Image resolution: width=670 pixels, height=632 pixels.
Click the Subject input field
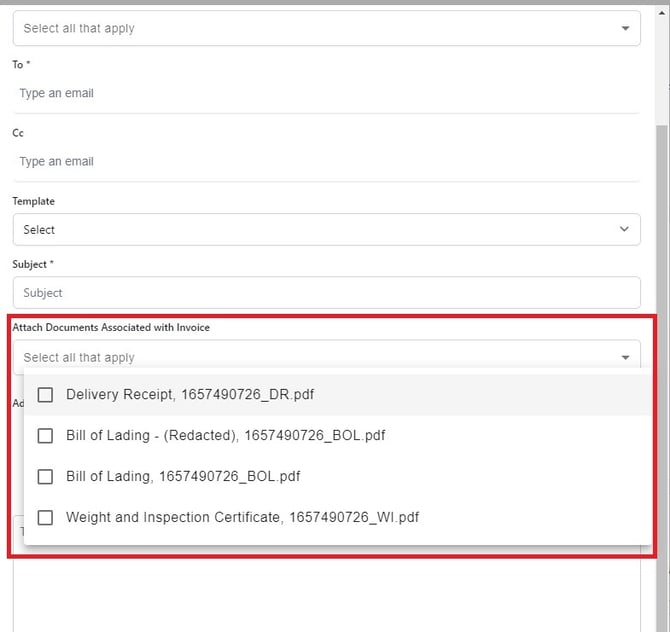(x=326, y=293)
